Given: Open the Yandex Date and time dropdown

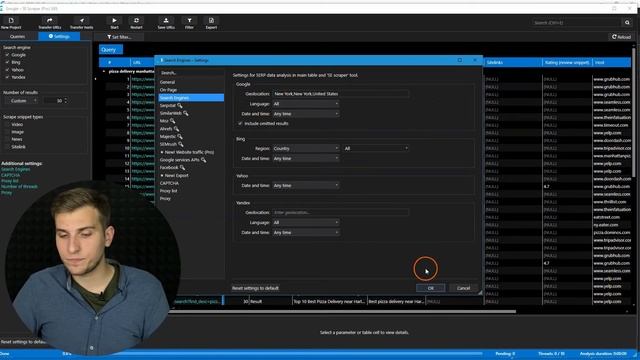Looking at the screenshot, I should coord(306,232).
